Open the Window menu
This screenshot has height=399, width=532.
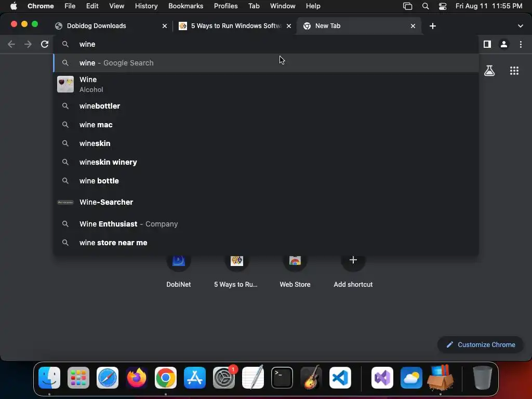point(283,6)
